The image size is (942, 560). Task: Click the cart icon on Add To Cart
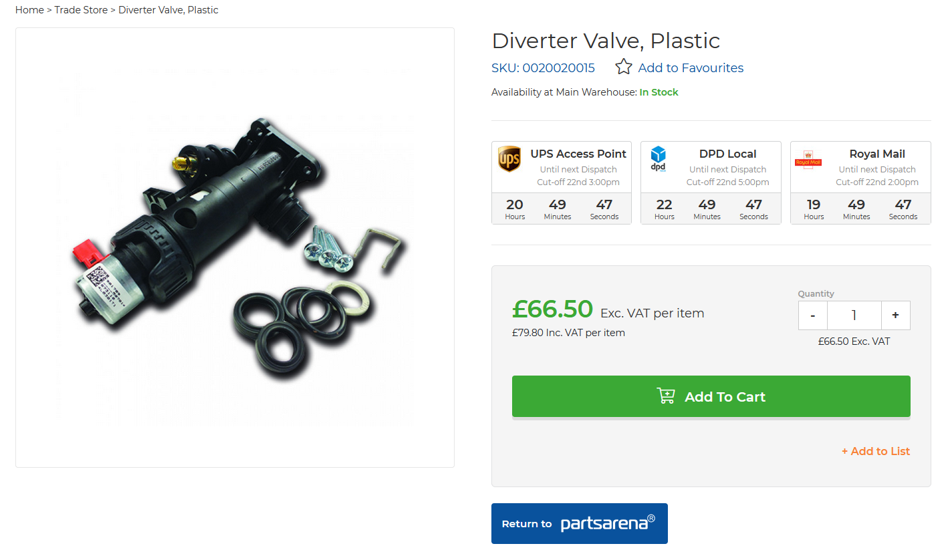[x=666, y=396]
